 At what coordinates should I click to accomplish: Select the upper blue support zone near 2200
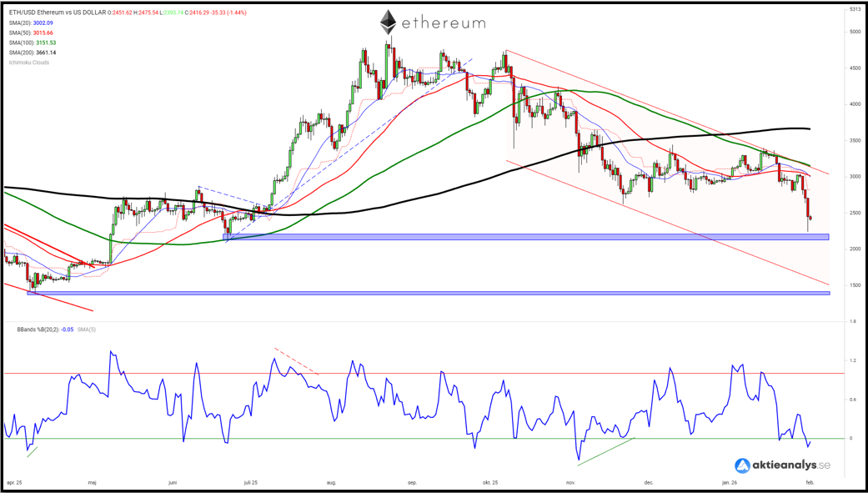526,237
